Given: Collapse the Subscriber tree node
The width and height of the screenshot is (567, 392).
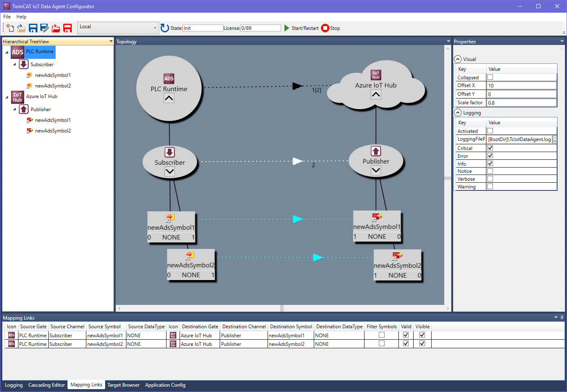Looking at the screenshot, I should pos(15,64).
